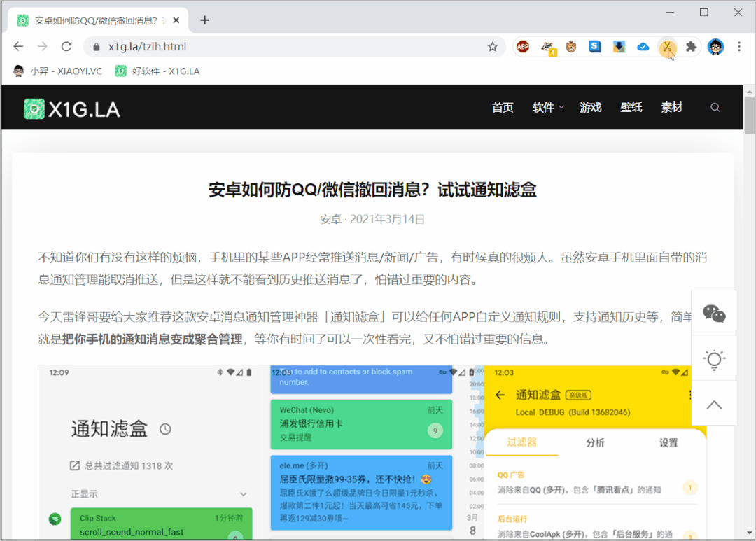
Task: Open a new browser tab
Action: pos(205,20)
